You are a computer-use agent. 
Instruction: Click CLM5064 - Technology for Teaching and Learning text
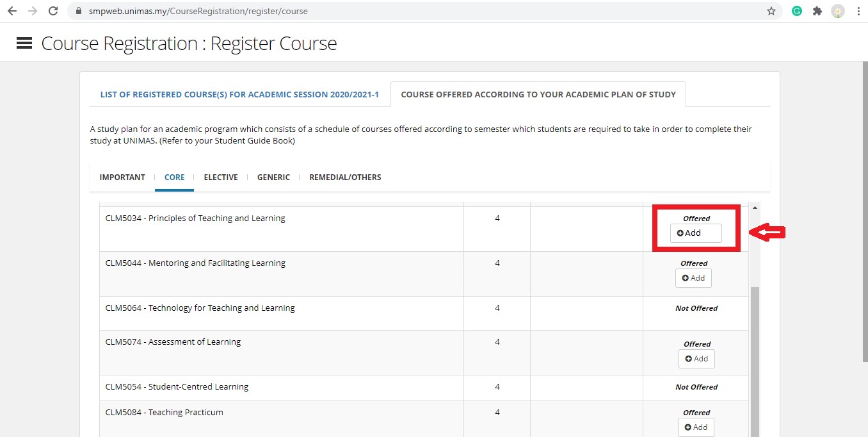click(x=200, y=308)
